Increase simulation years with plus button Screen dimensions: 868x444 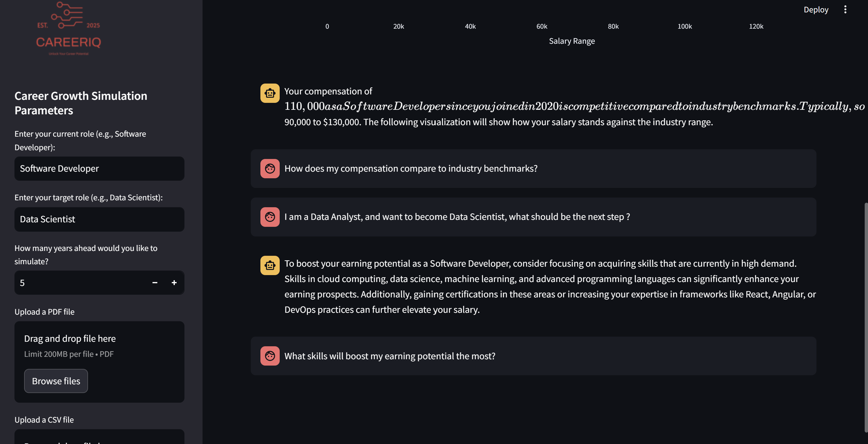click(x=174, y=283)
